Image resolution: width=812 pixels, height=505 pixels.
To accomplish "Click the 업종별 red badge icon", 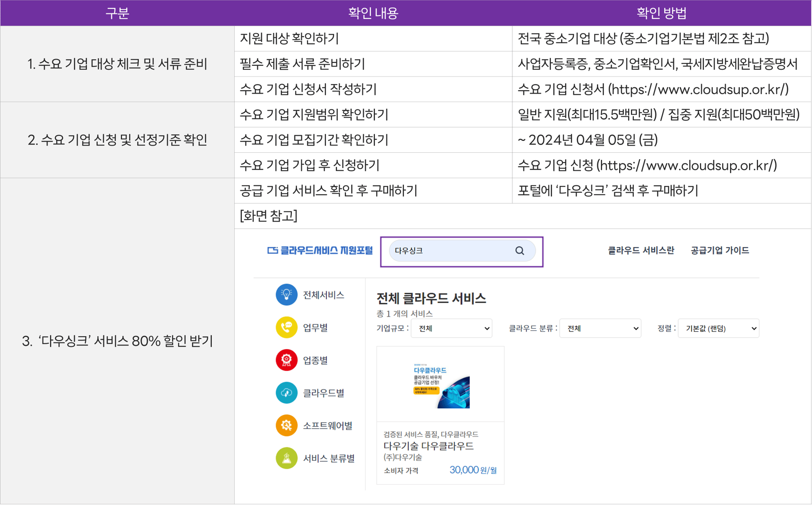I will tap(286, 360).
